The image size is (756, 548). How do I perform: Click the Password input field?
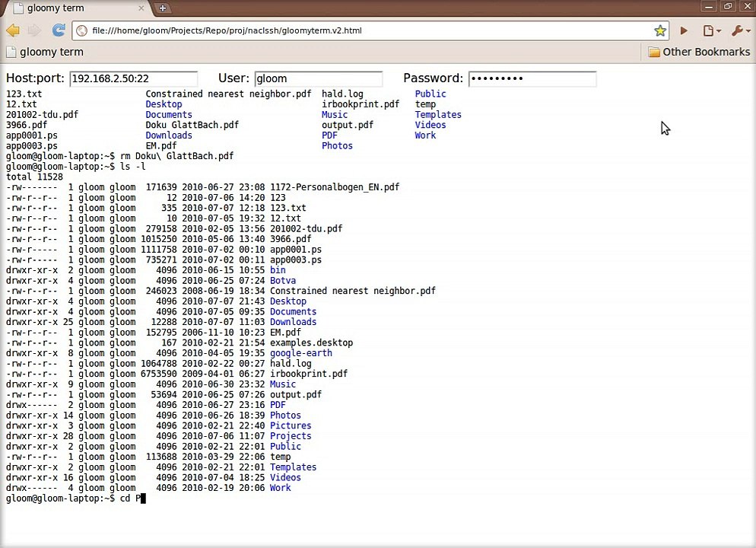click(532, 78)
